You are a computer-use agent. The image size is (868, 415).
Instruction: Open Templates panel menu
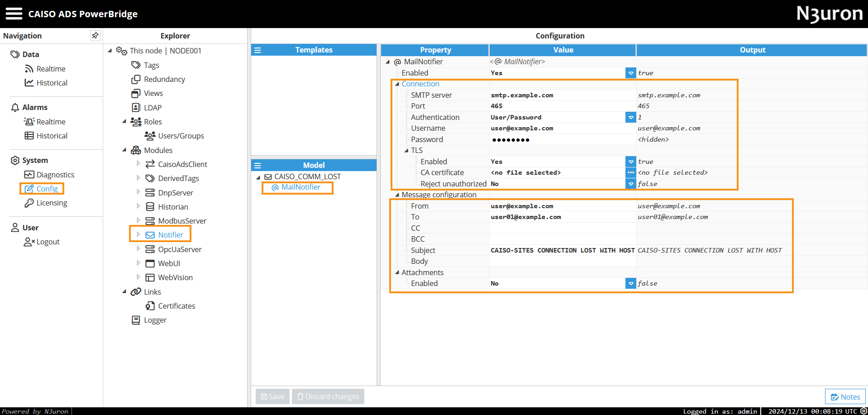(258, 50)
